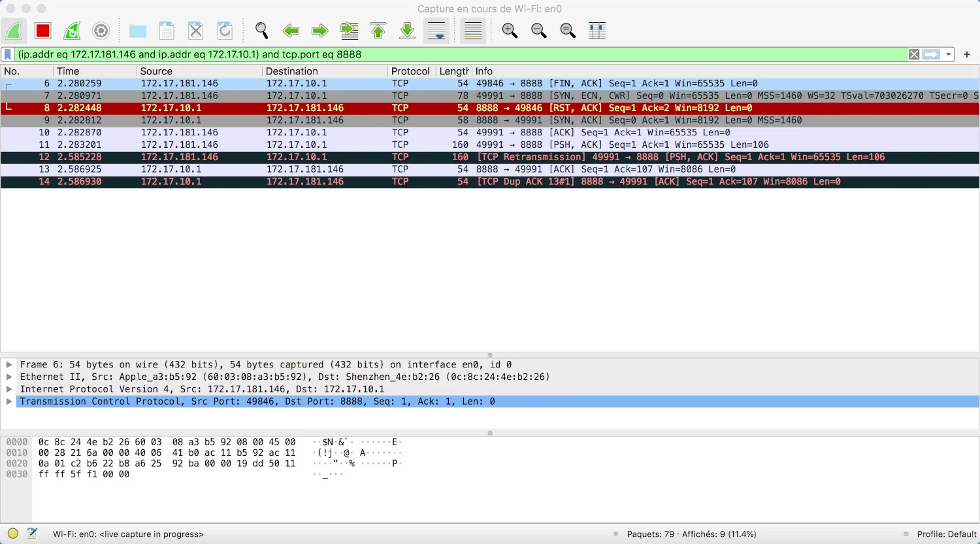
Task: Select hex bytes at offset 0010
Action: 167,452
